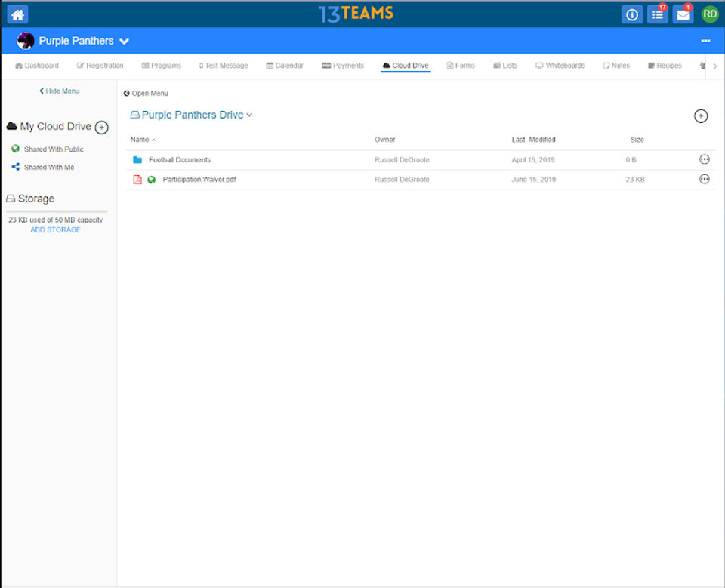
Task: Open the mail envelope icon
Action: (x=683, y=14)
